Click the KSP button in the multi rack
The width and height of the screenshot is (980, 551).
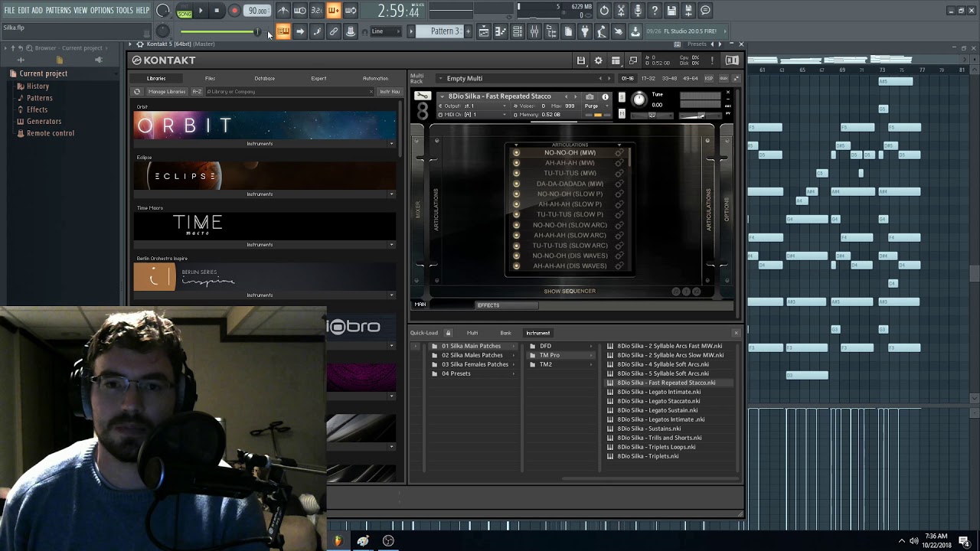click(x=708, y=78)
